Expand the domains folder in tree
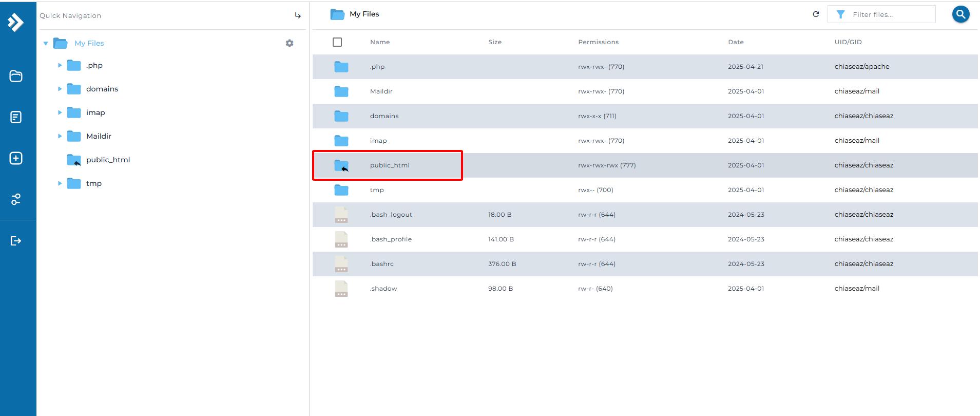 60,89
